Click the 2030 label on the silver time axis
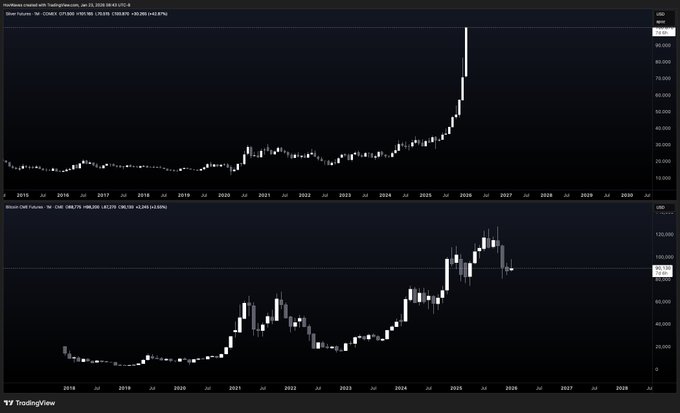The width and height of the screenshot is (680, 413). (x=627, y=195)
